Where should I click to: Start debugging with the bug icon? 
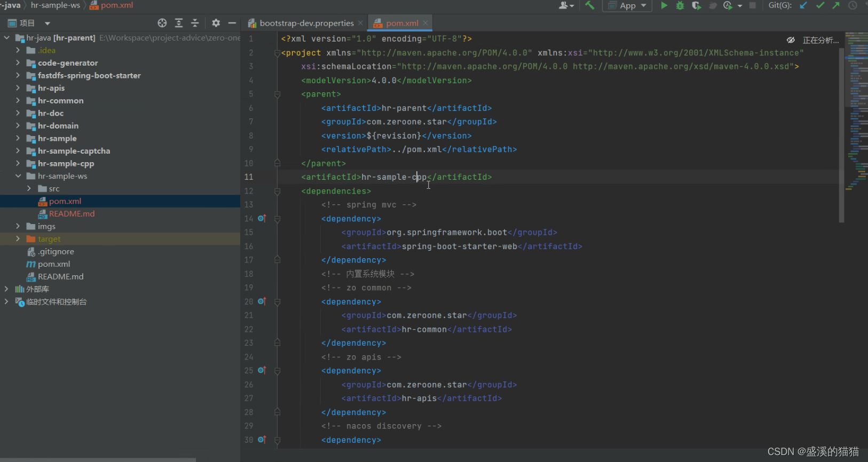pyautogui.click(x=680, y=5)
